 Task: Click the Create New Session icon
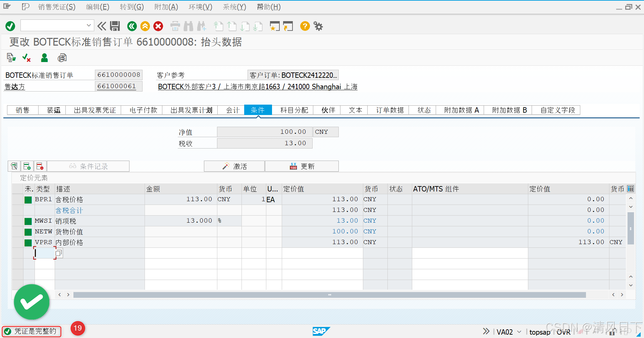tap(275, 26)
